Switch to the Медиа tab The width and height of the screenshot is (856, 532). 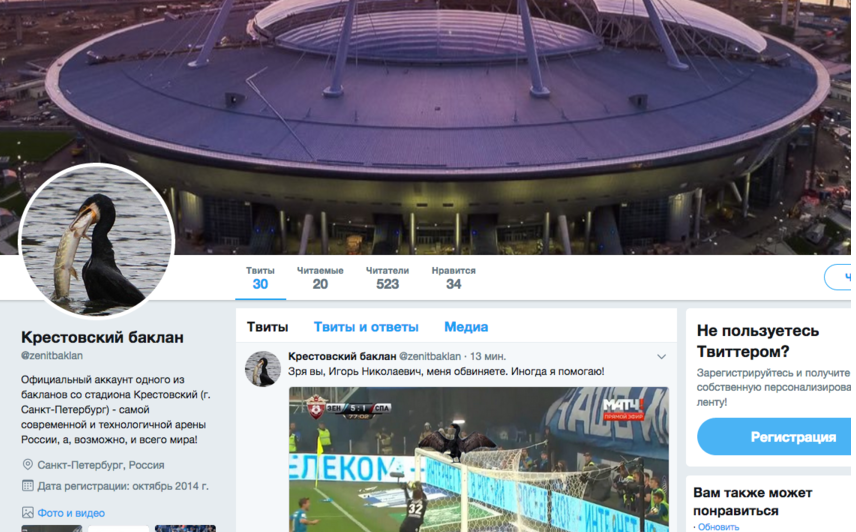(x=466, y=327)
